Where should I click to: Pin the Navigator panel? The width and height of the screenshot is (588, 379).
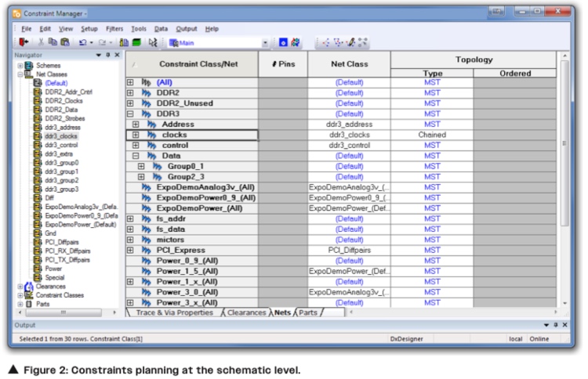[108, 55]
